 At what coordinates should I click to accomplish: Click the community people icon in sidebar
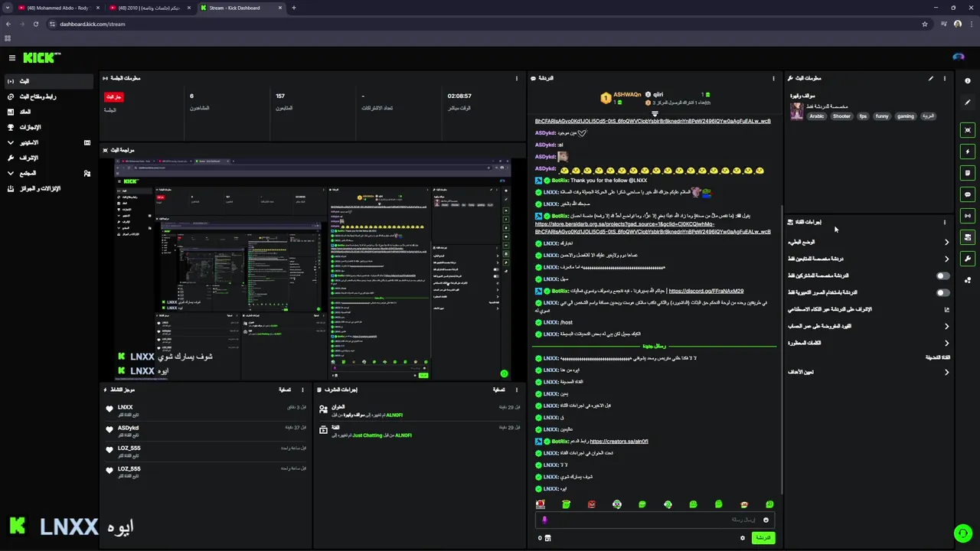87,174
